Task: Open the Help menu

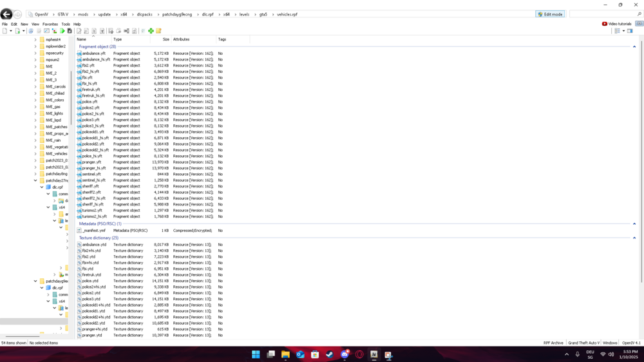Action: coord(77,24)
